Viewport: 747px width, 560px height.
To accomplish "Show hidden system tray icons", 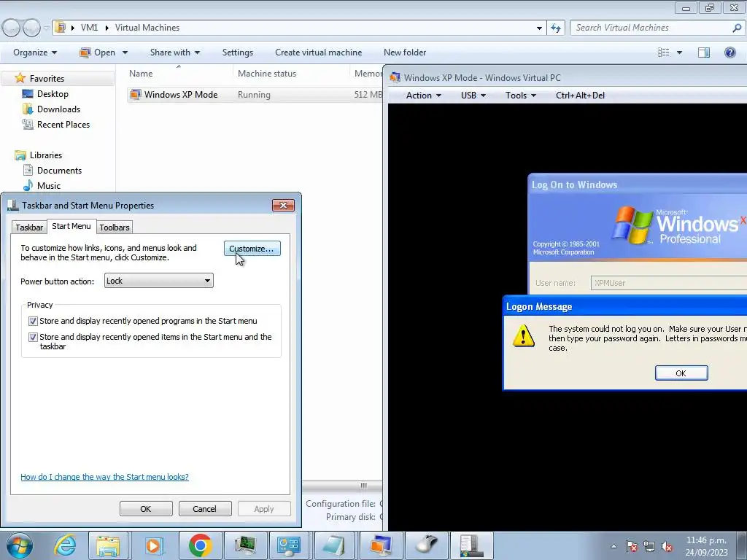I will [x=614, y=547].
